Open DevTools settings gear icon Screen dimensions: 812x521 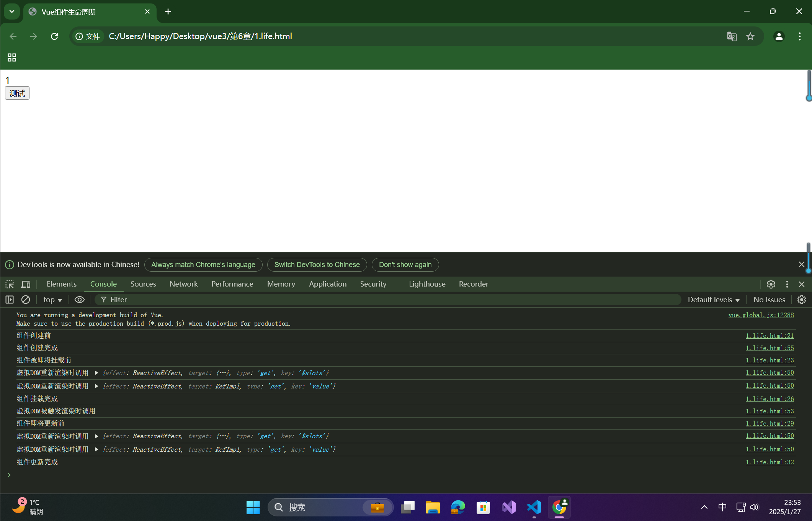[x=771, y=284]
